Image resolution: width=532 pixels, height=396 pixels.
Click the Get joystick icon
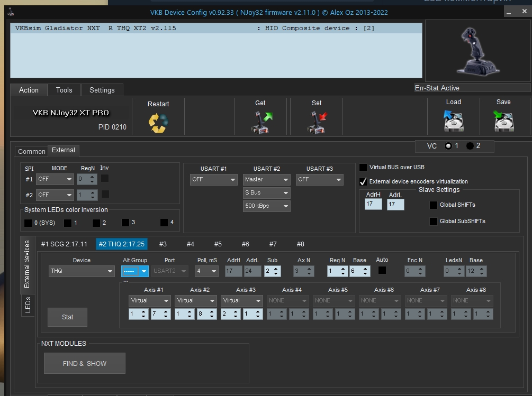click(260, 122)
